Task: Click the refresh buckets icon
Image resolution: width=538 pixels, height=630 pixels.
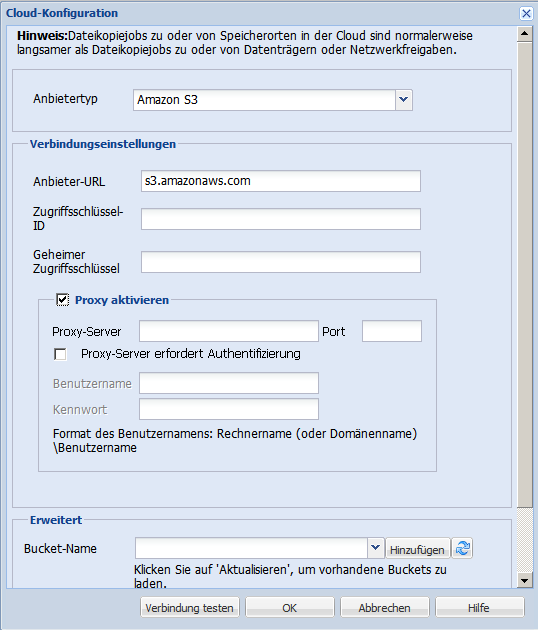Action: 462,548
